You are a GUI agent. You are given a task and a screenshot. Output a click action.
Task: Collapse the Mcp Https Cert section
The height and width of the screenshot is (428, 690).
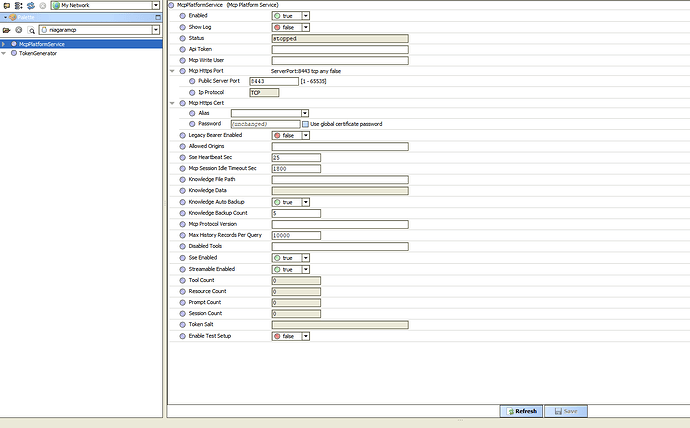[172, 103]
